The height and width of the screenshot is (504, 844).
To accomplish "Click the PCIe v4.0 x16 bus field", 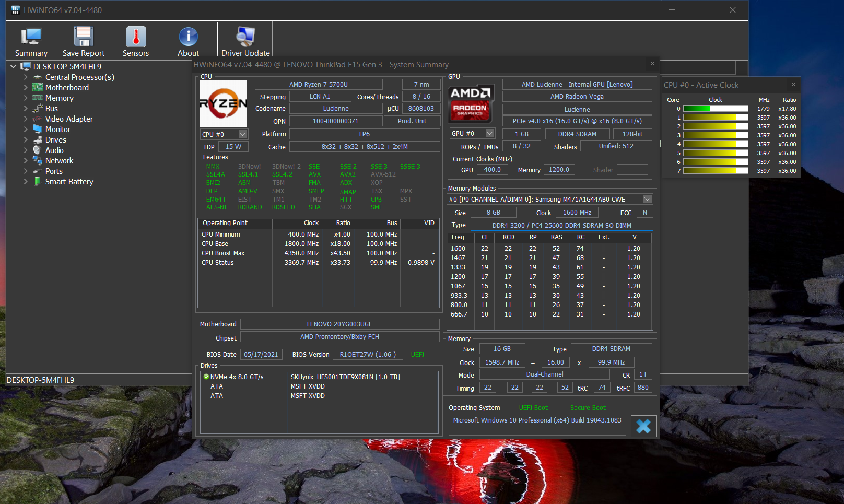I will [x=577, y=121].
